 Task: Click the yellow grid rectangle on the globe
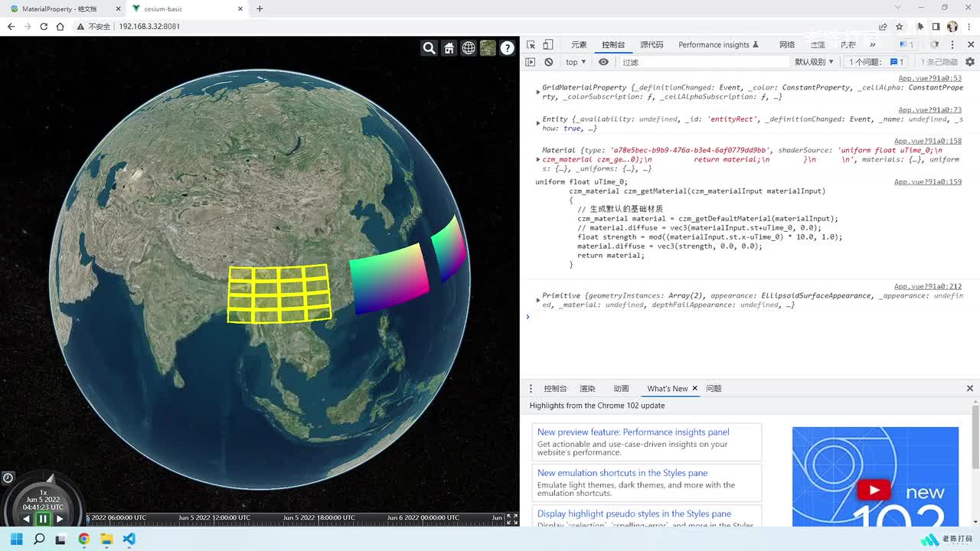pyautogui.click(x=279, y=293)
